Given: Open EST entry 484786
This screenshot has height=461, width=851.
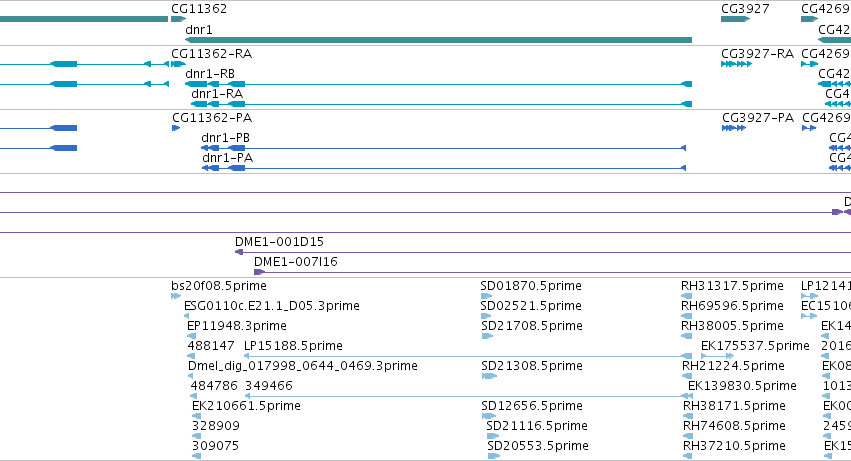Looking at the screenshot, I should pos(214,386).
